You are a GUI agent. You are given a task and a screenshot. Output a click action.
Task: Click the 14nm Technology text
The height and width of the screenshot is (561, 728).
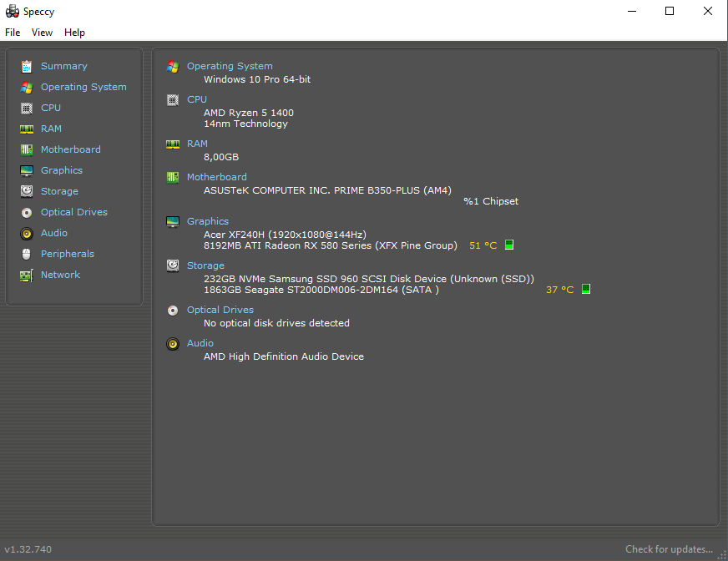tap(245, 124)
